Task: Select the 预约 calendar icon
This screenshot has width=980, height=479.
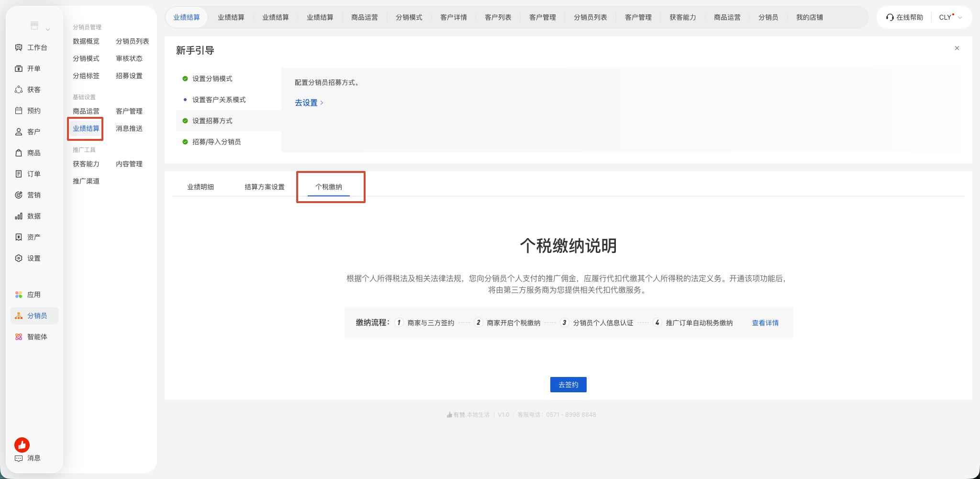Action: [x=19, y=111]
